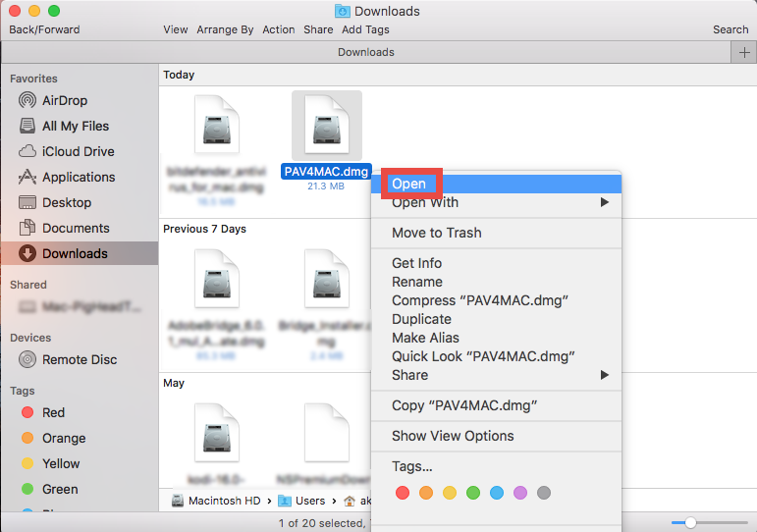Viewport: 757px width, 532px height.
Task: Select the Bridge_Installer dmg file icon
Action: tap(327, 279)
